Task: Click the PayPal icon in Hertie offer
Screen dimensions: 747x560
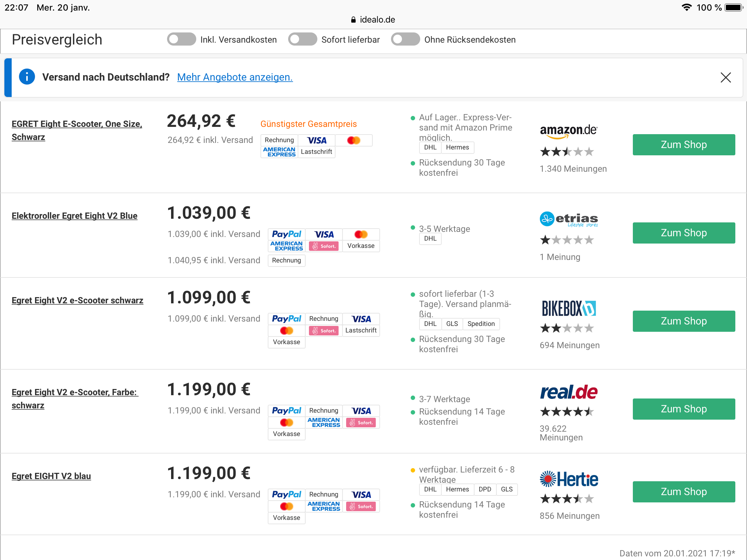Action: (287, 495)
